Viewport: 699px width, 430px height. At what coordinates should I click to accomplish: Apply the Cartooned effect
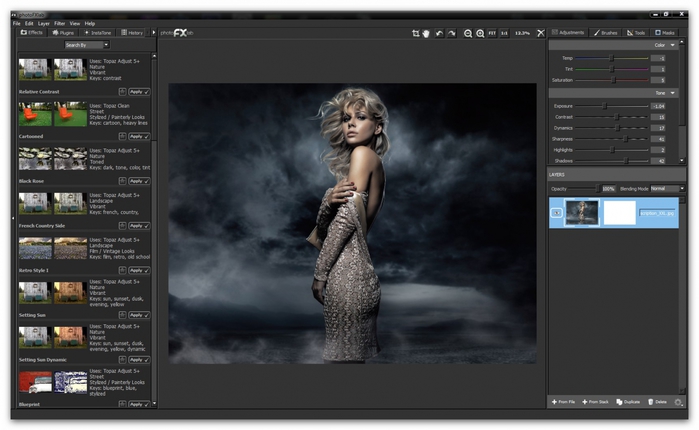point(140,136)
